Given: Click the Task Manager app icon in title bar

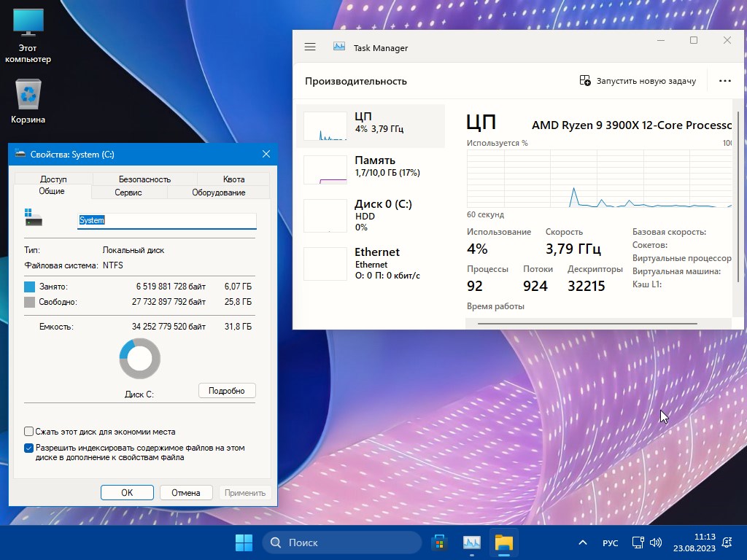Looking at the screenshot, I should pos(338,47).
